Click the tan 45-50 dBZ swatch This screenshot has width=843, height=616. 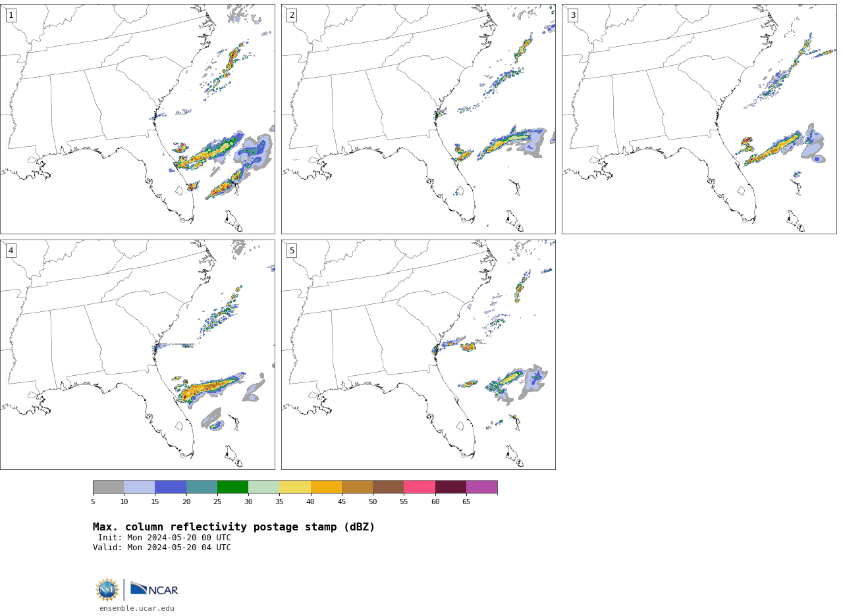[357, 487]
